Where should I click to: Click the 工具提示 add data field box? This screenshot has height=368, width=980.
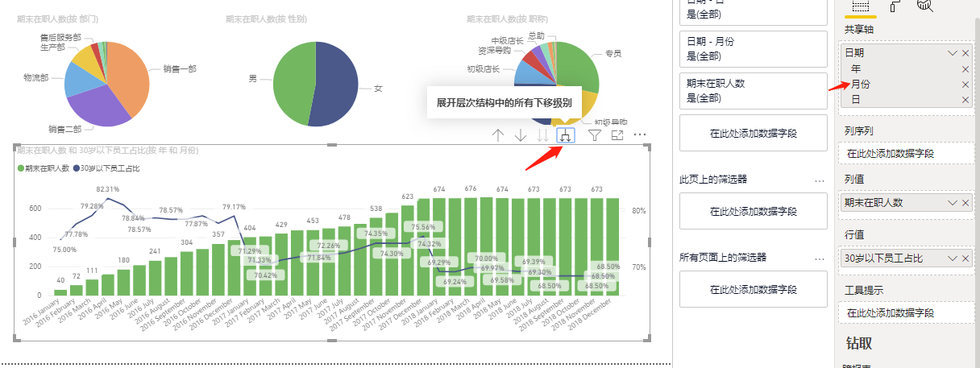[x=909, y=312]
